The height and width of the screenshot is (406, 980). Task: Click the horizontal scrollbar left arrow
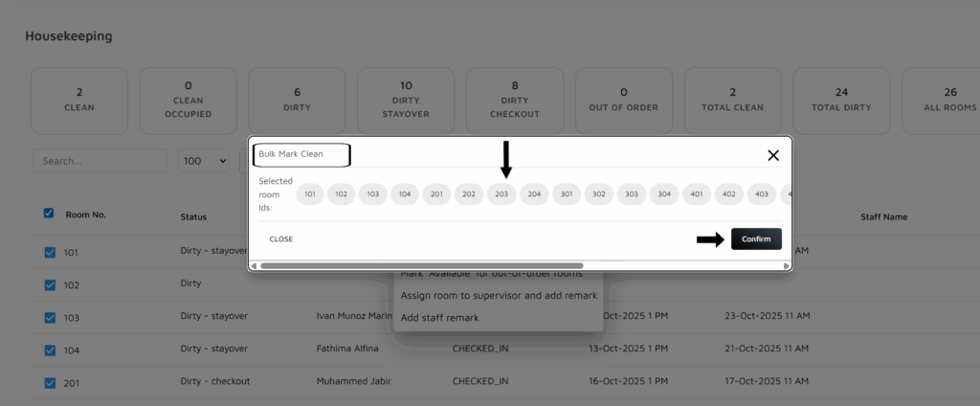(254, 265)
